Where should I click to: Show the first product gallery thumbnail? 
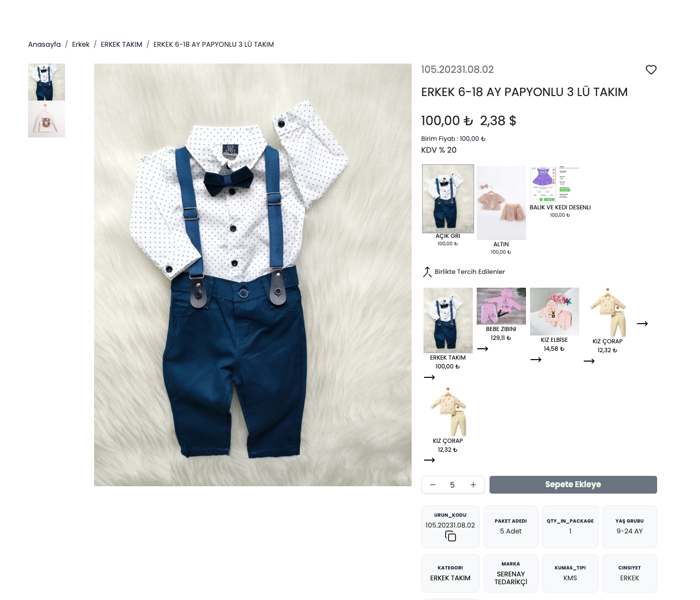pos(46,82)
